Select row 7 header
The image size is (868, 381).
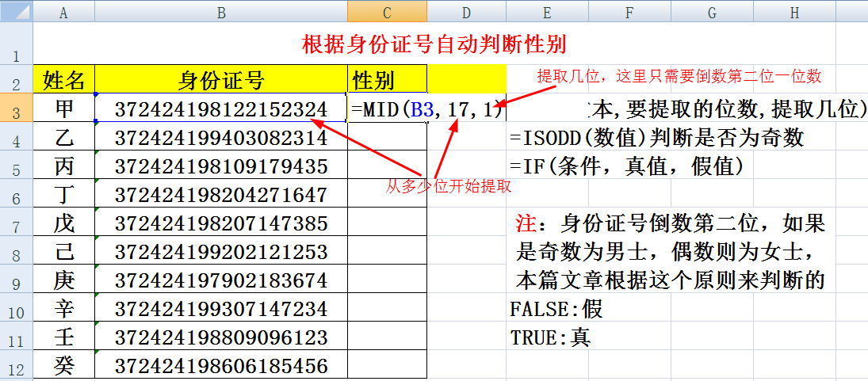(x=17, y=222)
